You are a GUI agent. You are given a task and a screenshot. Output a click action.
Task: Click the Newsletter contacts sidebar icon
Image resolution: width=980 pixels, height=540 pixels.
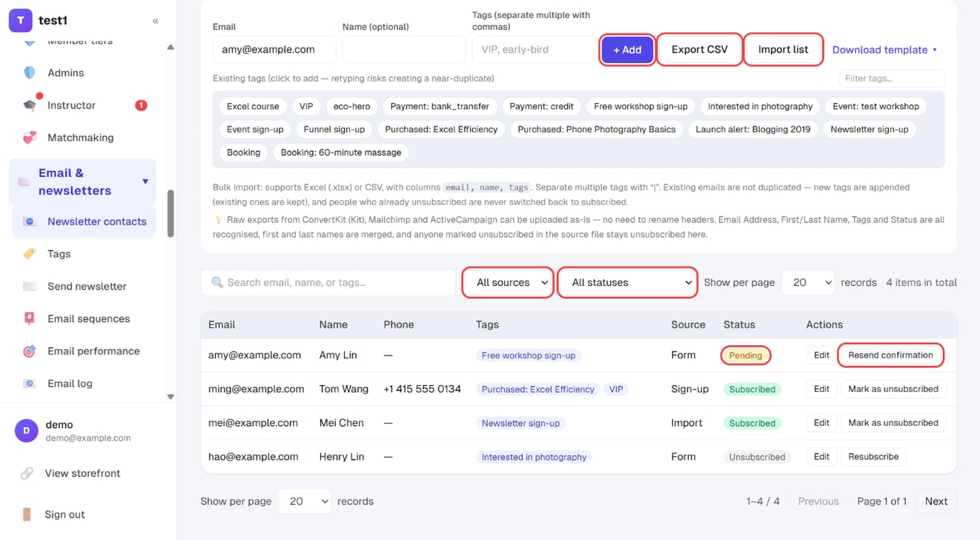tap(29, 221)
